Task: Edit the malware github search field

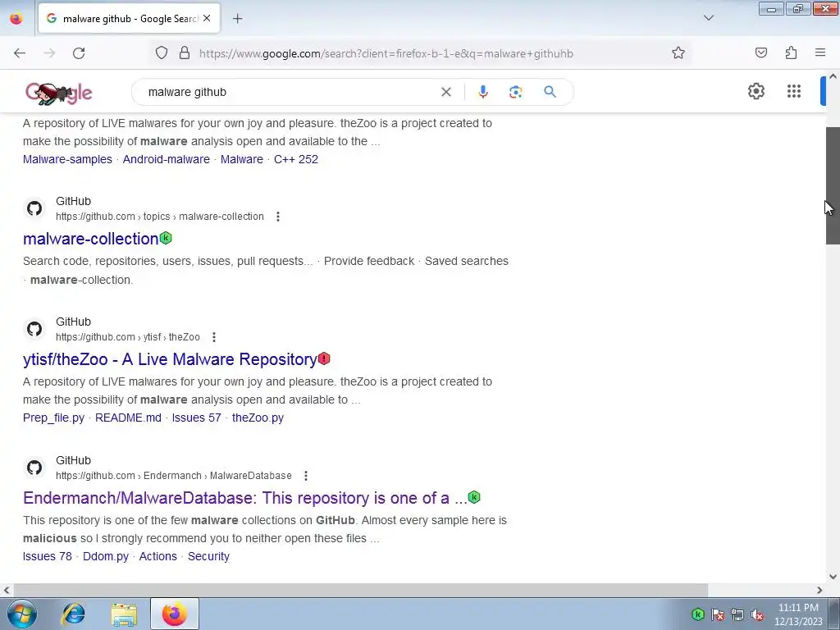Action: 290,92
